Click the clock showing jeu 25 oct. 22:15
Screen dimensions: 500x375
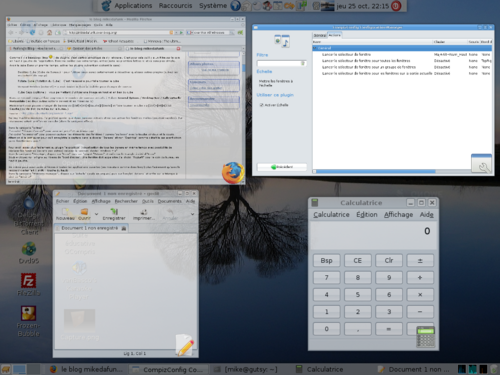click(x=363, y=6)
